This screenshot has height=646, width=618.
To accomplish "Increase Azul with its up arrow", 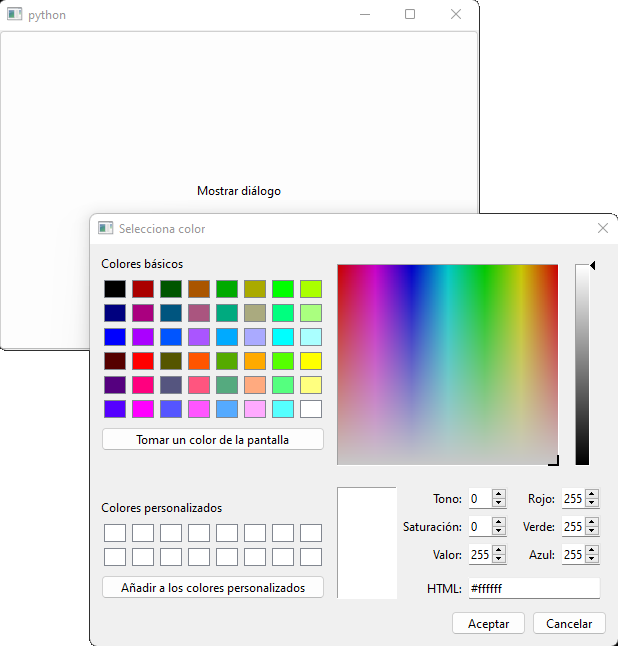I will pyautogui.click(x=592, y=550).
